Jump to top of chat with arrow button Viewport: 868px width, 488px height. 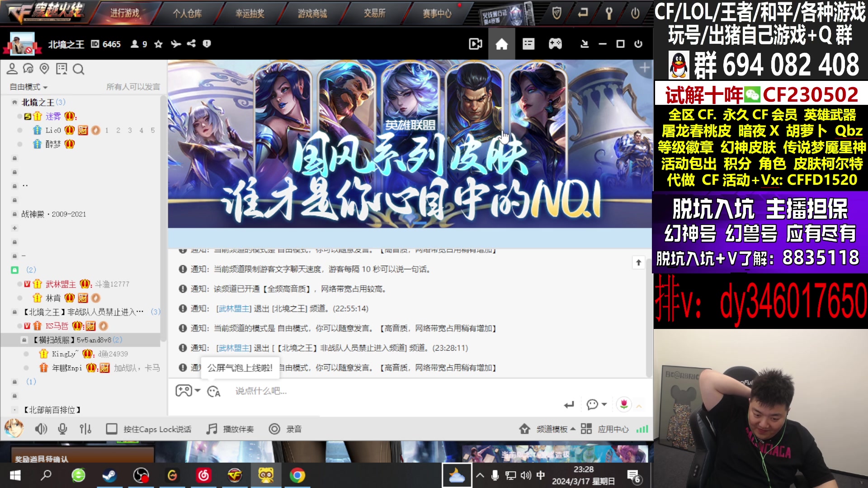point(638,263)
